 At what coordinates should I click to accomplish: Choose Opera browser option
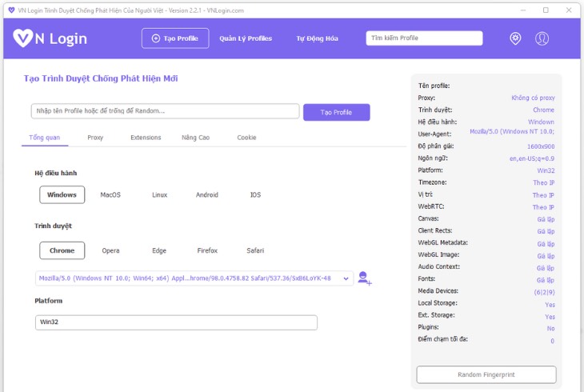[110, 250]
